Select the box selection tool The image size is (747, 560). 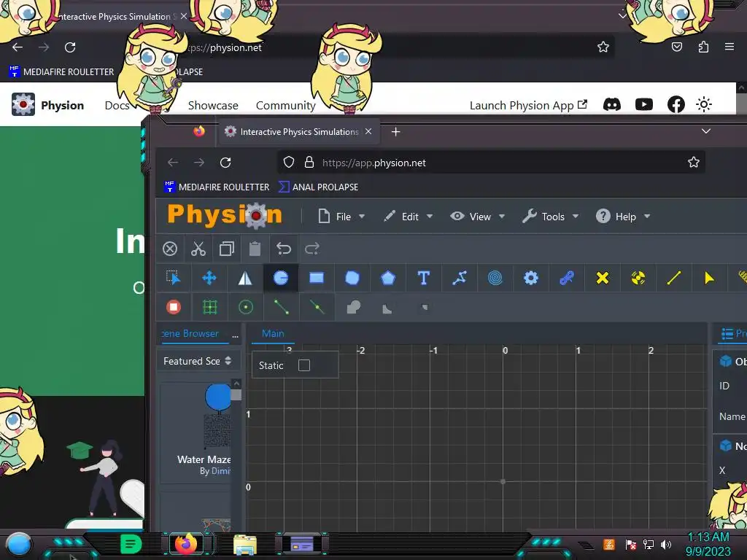[174, 278]
